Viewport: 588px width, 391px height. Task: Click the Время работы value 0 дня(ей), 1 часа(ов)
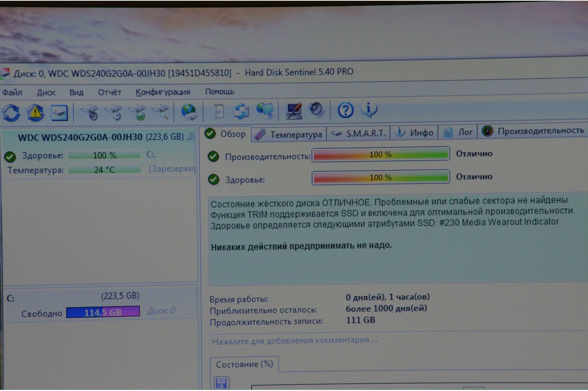click(387, 297)
